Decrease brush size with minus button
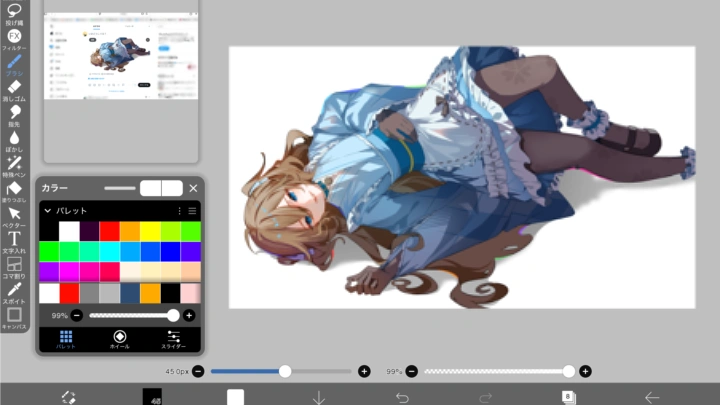 (198, 371)
